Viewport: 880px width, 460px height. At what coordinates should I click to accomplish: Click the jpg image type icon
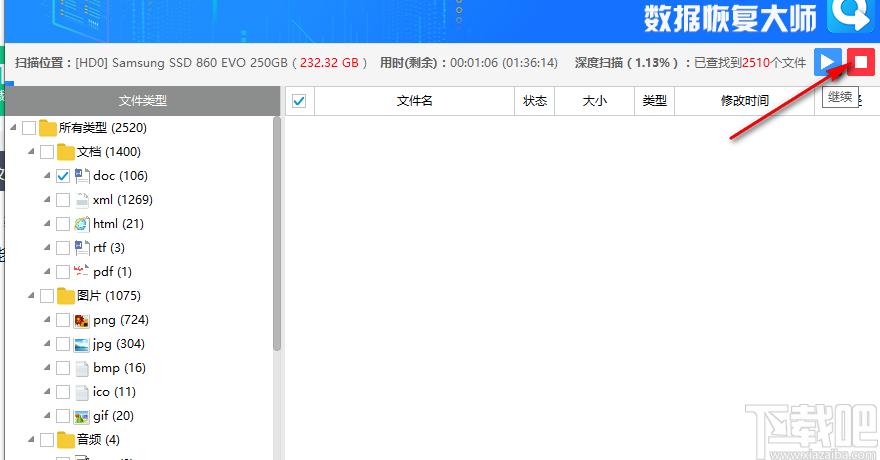82,344
